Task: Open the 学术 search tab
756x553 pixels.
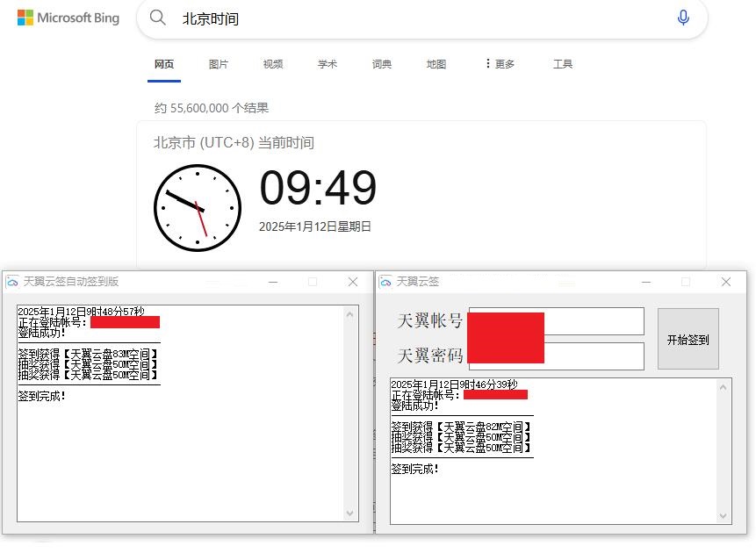Action: coord(327,63)
